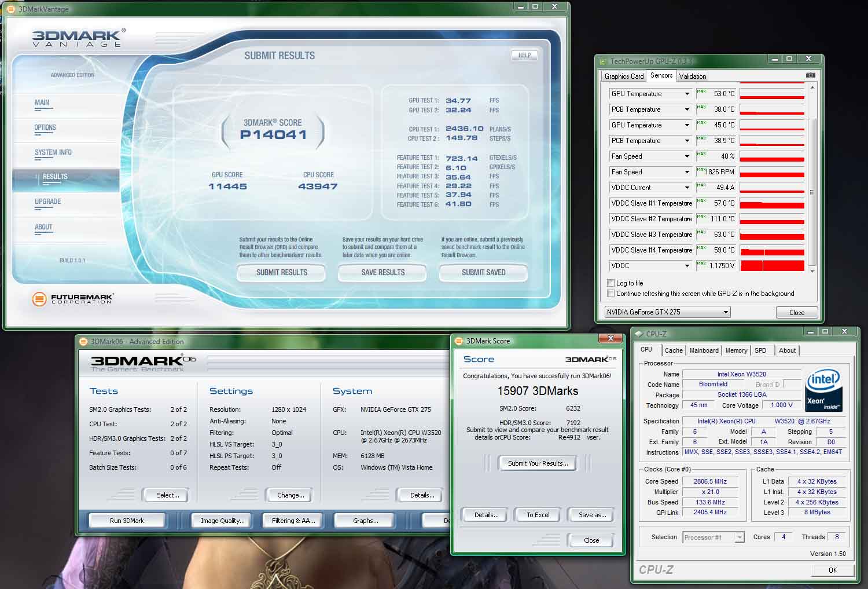Switch to GPU-Z Validation tab
Viewport: 868px width, 589px height.
(x=693, y=76)
